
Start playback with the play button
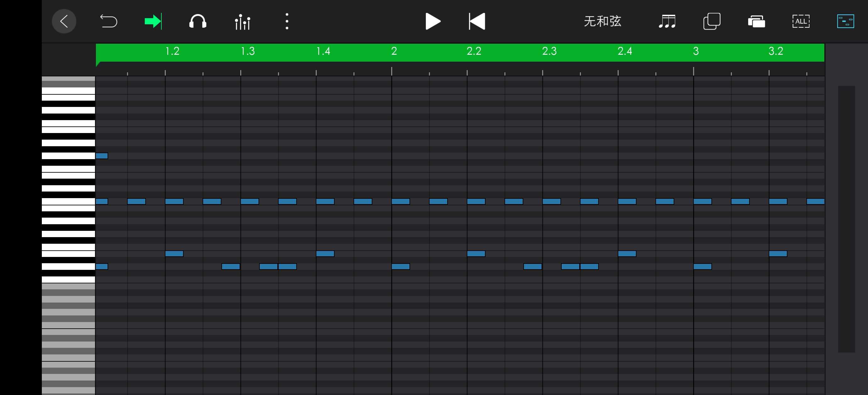point(433,22)
